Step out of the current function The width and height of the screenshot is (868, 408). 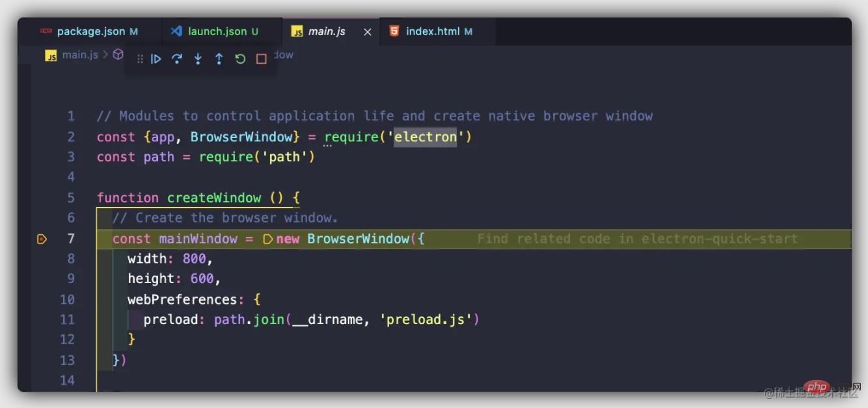(219, 59)
